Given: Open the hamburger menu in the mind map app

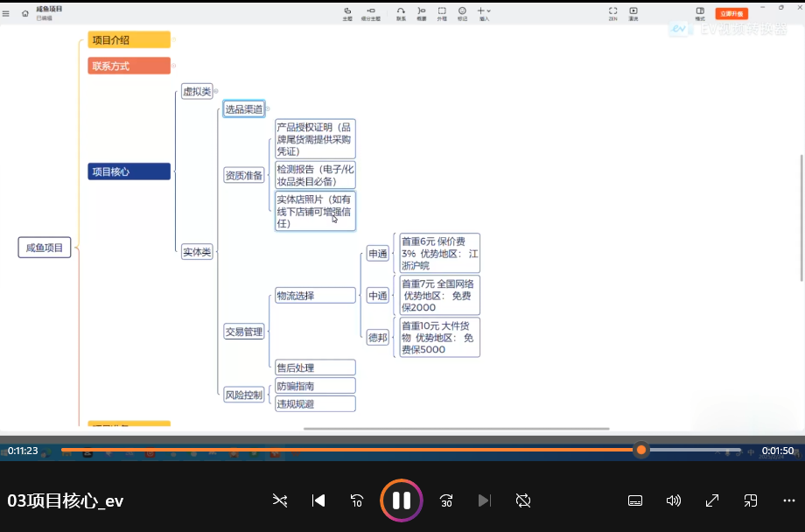Looking at the screenshot, I should pyautogui.click(x=6, y=13).
